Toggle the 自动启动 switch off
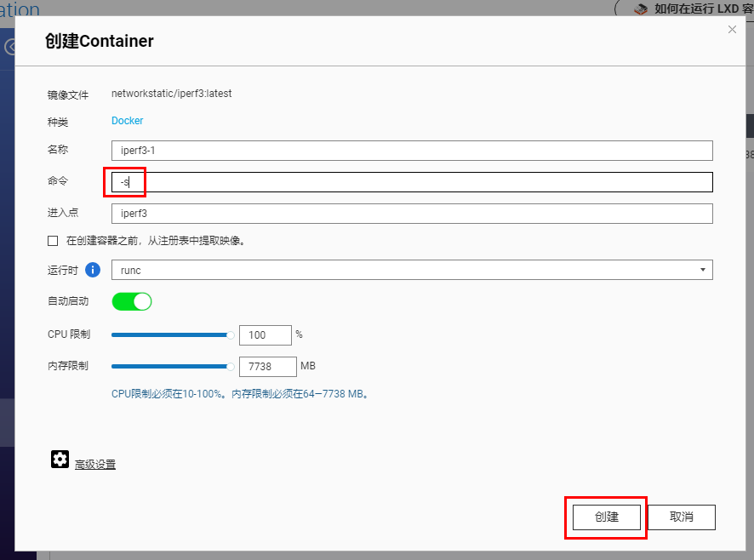The image size is (754, 560). tap(131, 301)
